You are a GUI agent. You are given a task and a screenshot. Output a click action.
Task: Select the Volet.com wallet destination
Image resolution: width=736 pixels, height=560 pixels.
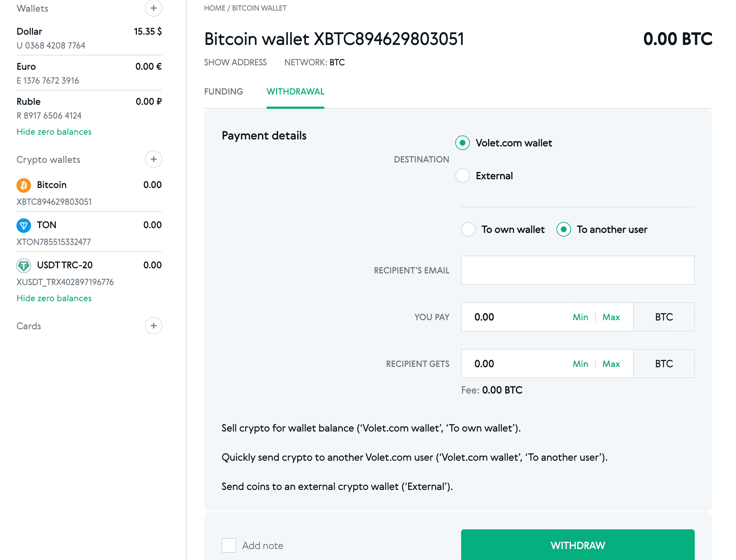pos(463,143)
